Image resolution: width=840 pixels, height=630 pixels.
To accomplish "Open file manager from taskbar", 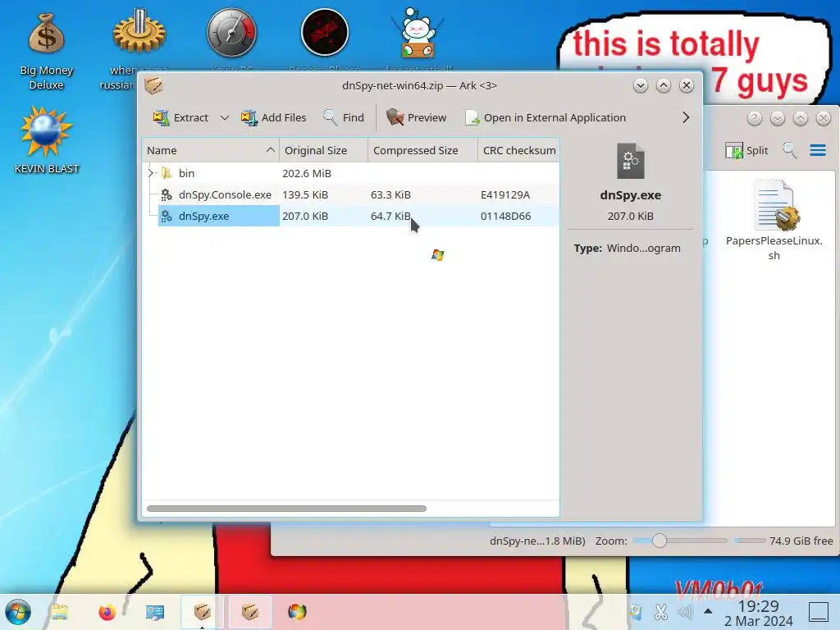I will (x=59, y=612).
